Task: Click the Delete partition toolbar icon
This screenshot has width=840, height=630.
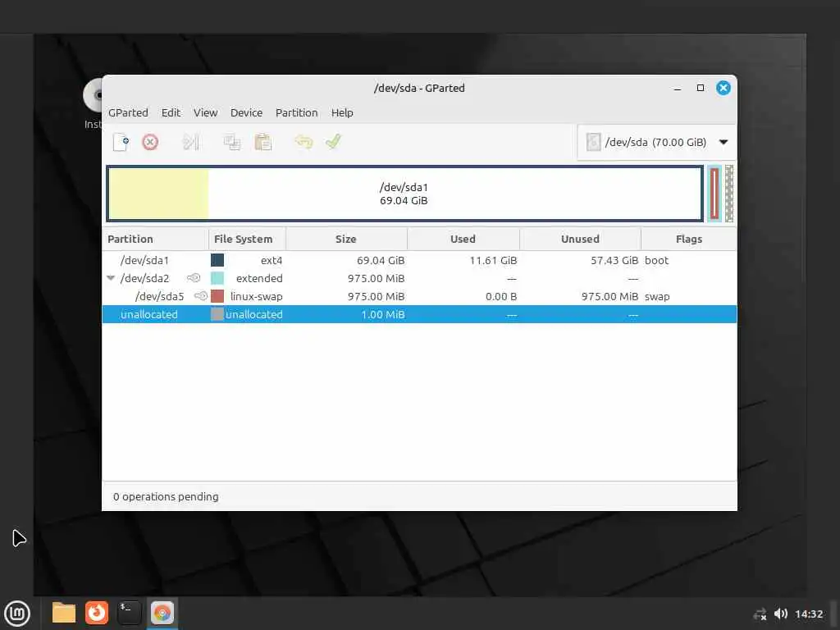Action: (150, 142)
